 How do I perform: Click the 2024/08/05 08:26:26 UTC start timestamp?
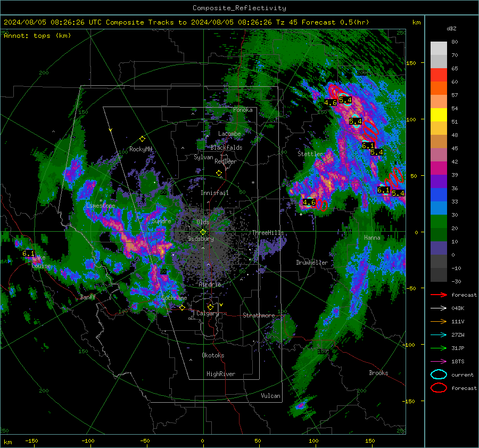pyautogui.click(x=52, y=22)
